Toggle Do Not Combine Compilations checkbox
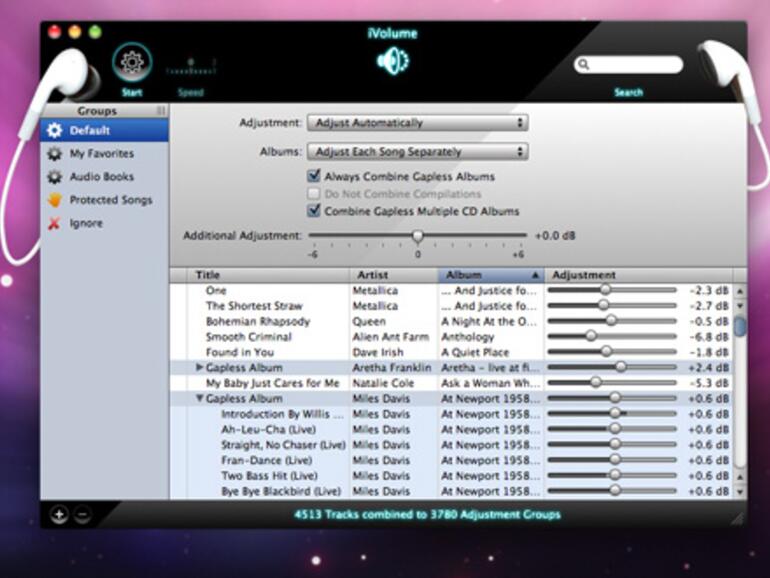 click(314, 194)
